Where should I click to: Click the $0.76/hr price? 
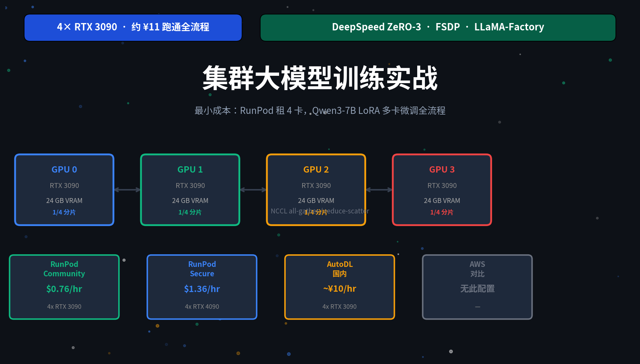[64, 289]
